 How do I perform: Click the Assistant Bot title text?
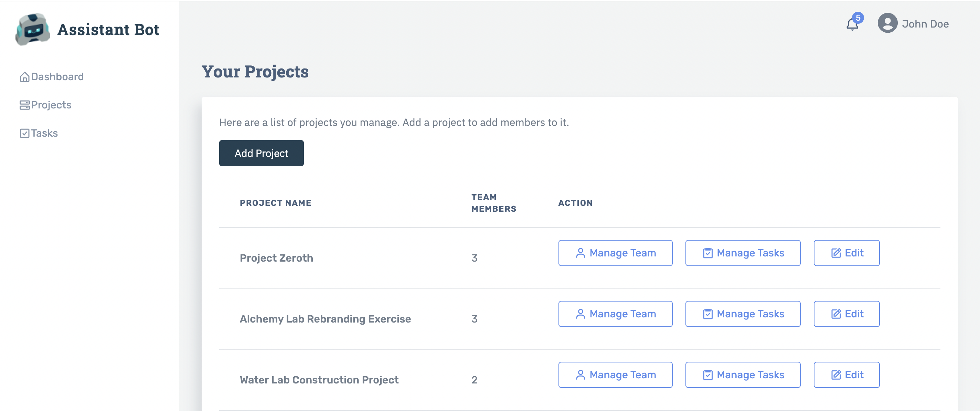point(108,30)
